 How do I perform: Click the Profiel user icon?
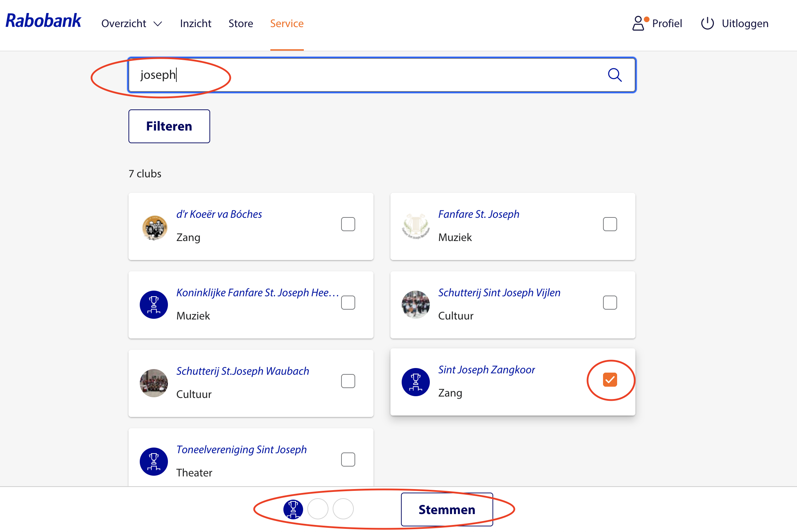tap(638, 24)
